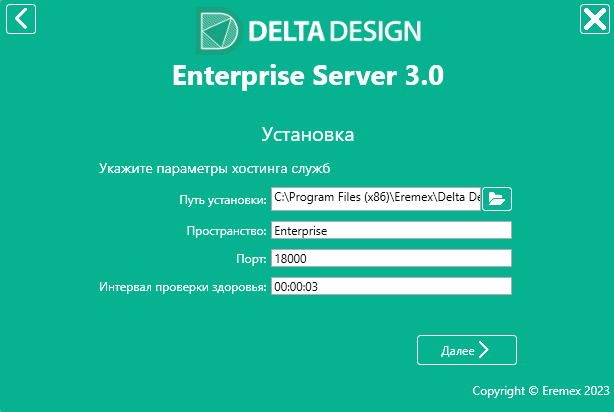614x412 pixels.
Task: Select the Порт field showing 18000
Action: 391,258
